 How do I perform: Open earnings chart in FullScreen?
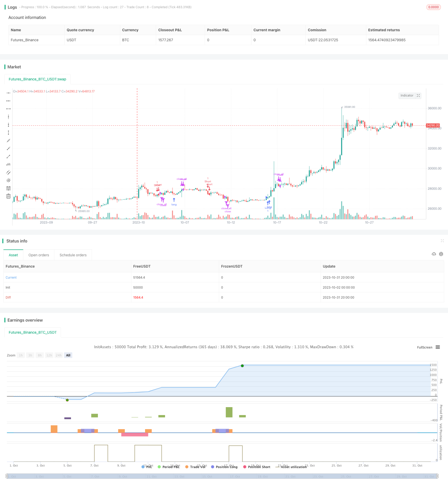click(425, 347)
